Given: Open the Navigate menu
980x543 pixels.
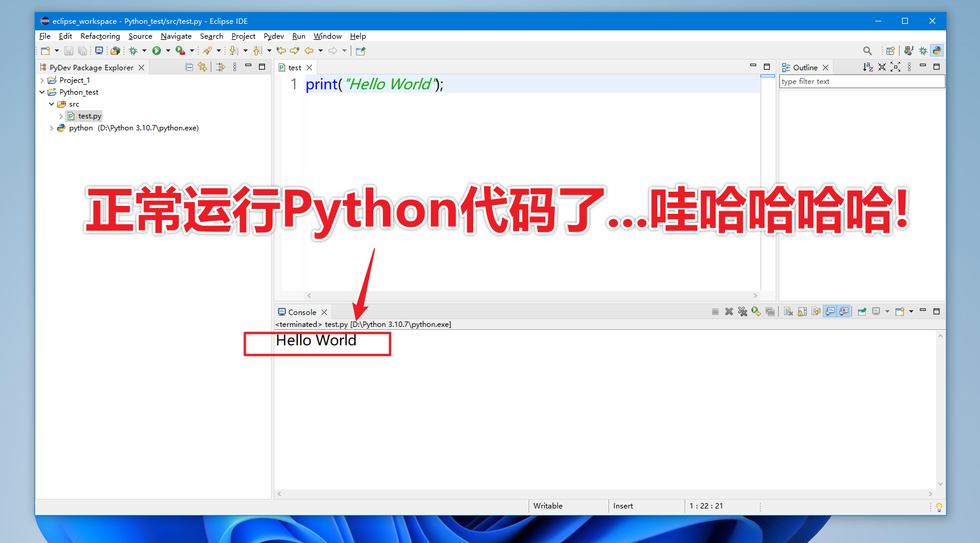Looking at the screenshot, I should pos(176,36).
